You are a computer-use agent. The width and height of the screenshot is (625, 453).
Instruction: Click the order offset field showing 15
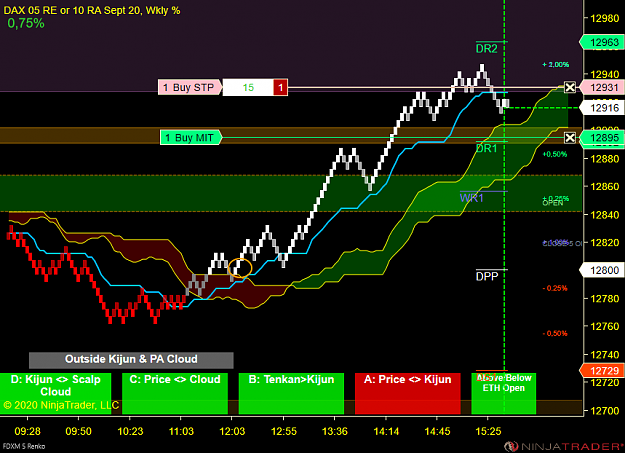248,87
